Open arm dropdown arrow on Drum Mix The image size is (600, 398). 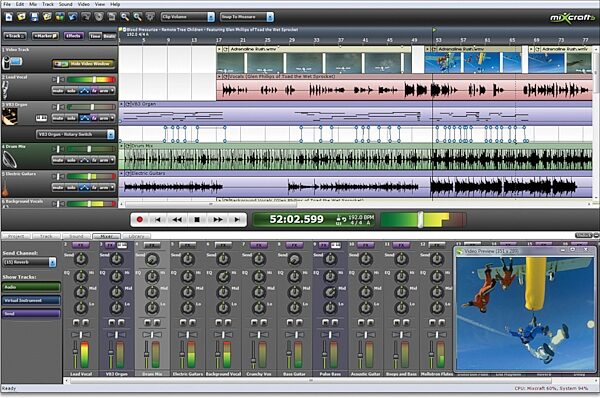(112, 160)
